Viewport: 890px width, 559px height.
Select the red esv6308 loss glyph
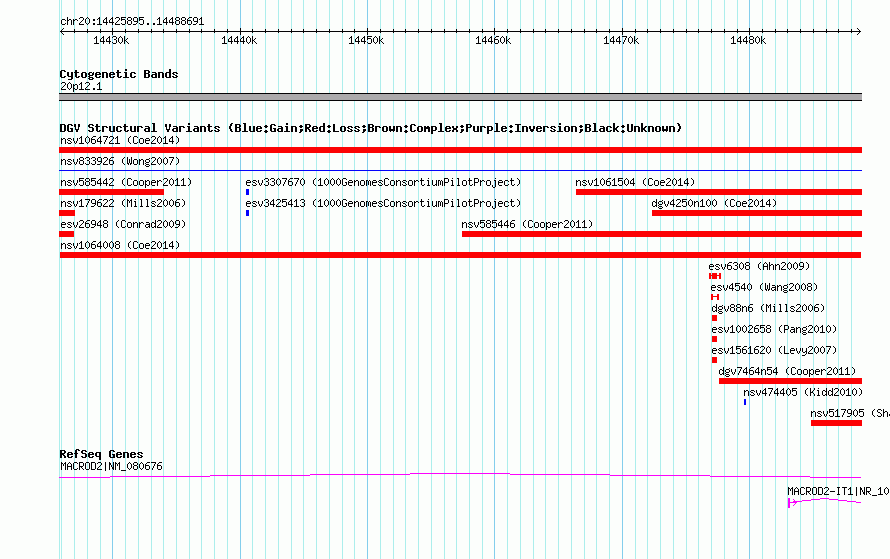coord(715,276)
